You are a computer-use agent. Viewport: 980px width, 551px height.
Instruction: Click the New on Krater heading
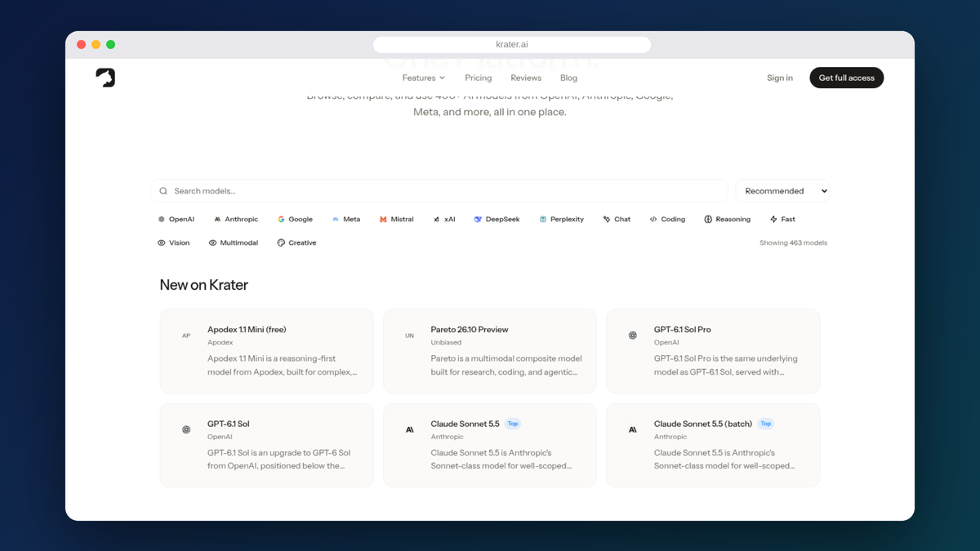(204, 285)
